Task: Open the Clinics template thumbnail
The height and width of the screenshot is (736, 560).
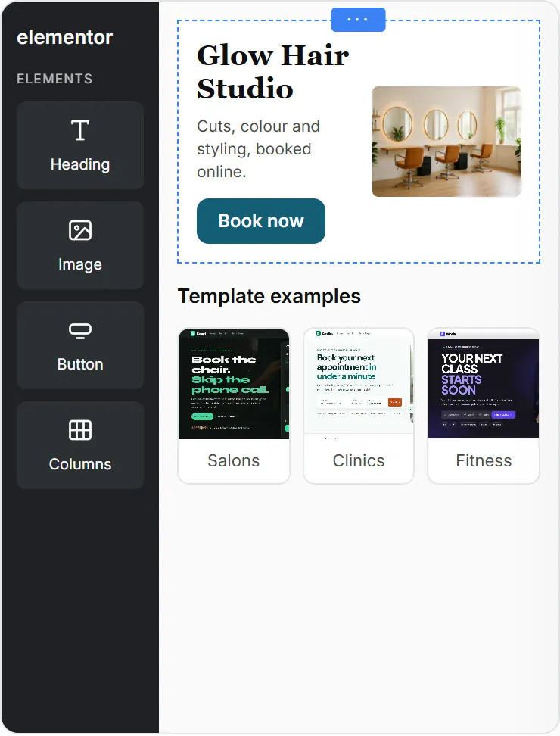Action: click(x=359, y=383)
